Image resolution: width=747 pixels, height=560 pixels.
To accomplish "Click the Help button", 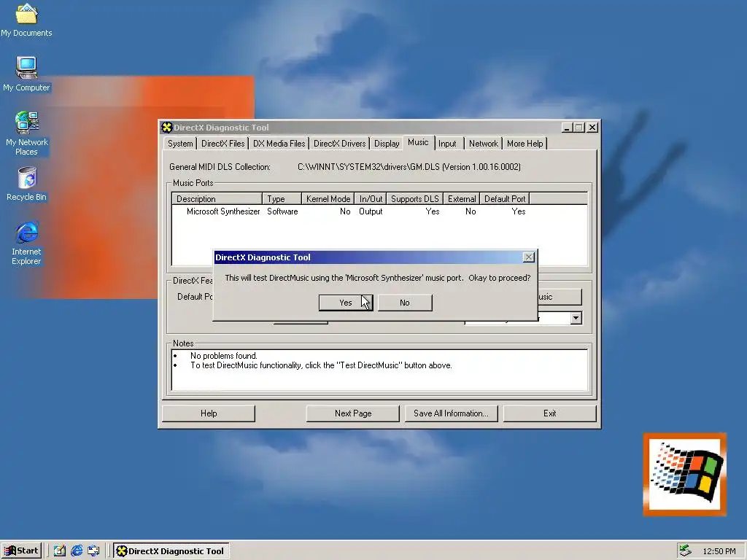I will pyautogui.click(x=209, y=413).
